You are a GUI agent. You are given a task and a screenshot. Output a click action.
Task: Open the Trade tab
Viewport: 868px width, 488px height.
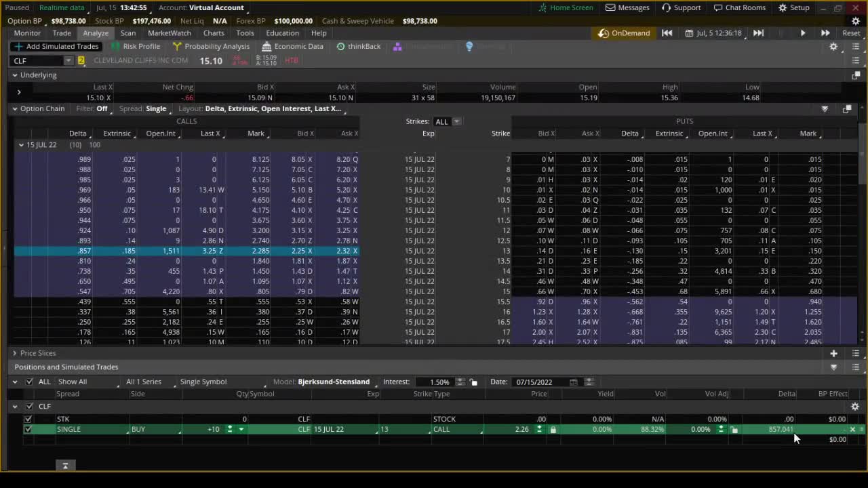point(62,33)
